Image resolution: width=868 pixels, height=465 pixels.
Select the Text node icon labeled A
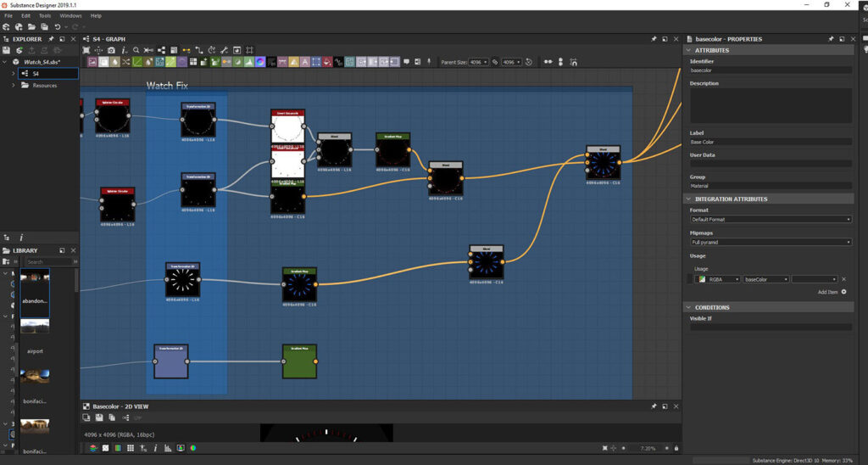pyautogui.click(x=304, y=62)
